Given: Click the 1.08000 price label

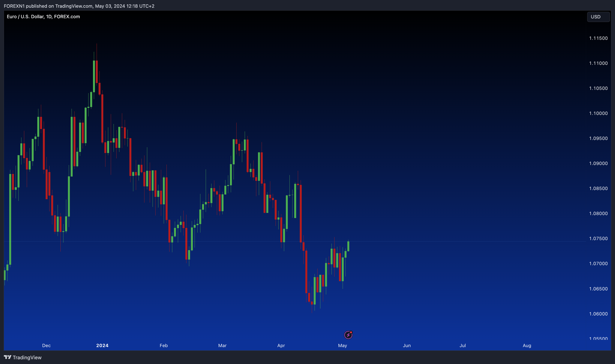Looking at the screenshot, I should tap(598, 213).
